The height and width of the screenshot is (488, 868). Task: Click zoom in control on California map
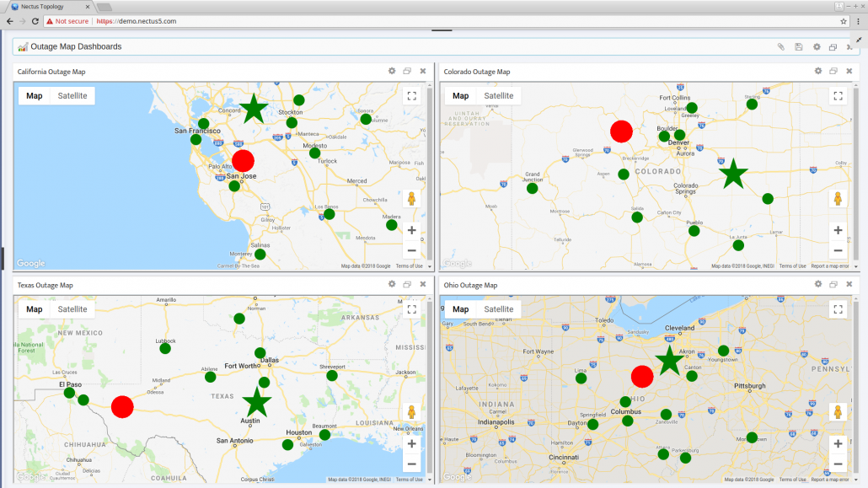[411, 229]
